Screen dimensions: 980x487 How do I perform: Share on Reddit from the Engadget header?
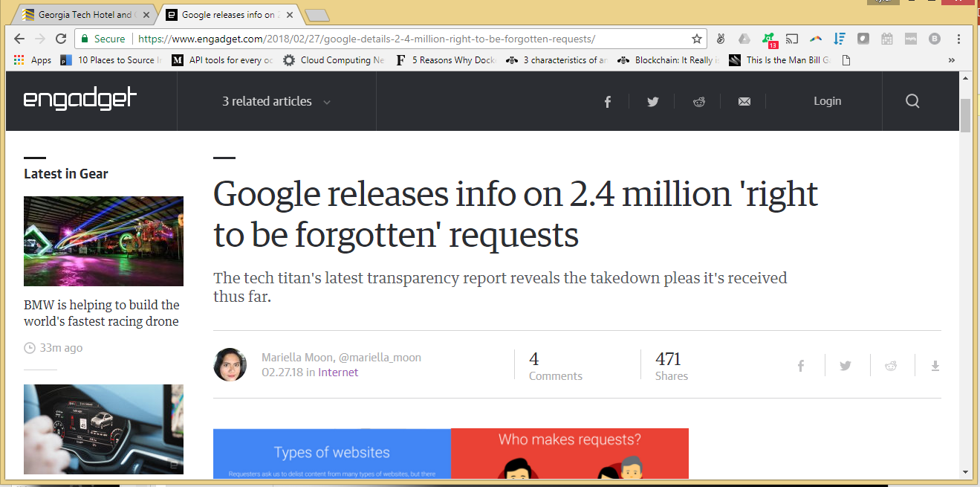coord(699,102)
